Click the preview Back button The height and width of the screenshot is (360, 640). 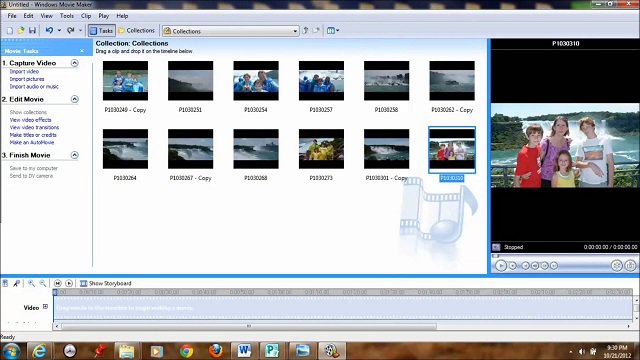(x=525, y=266)
